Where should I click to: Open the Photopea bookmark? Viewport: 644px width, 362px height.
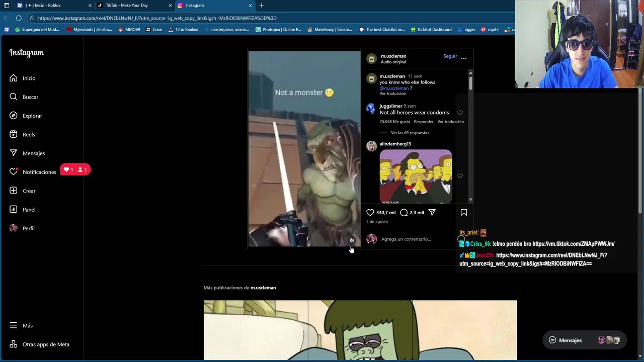coord(278,30)
